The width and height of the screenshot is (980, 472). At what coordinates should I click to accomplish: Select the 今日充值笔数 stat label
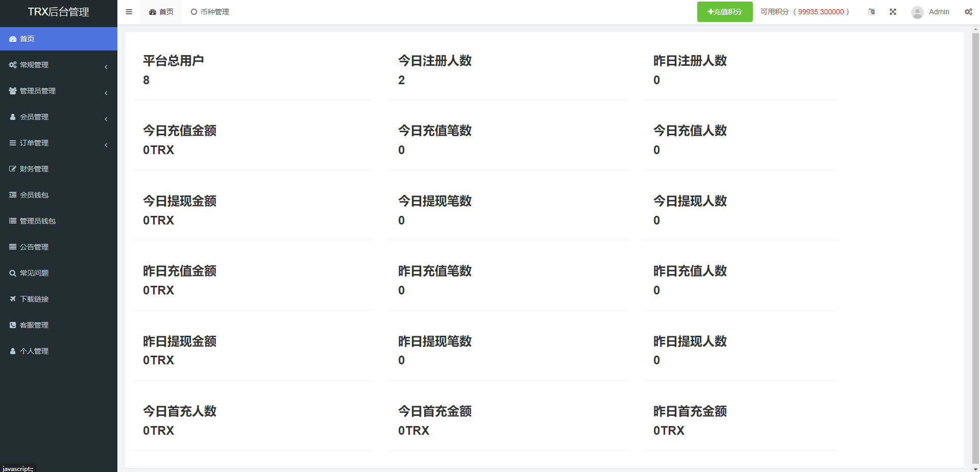(435, 131)
